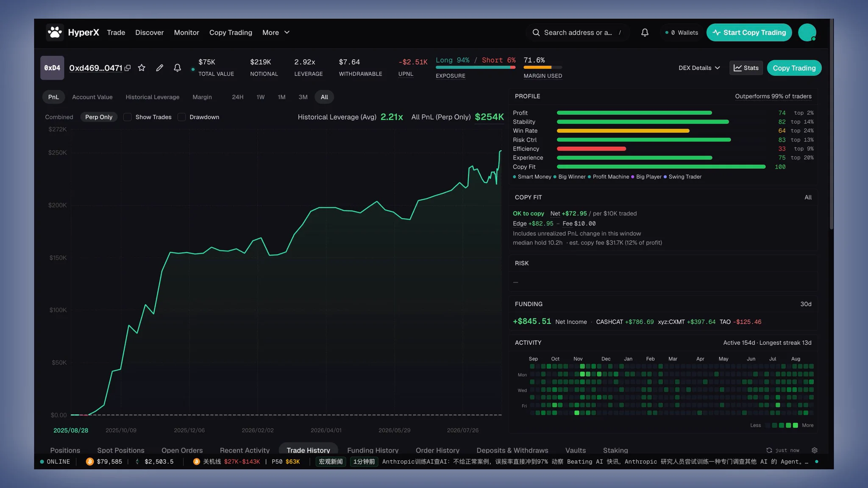Switch to the PnL chart tab
Viewport: 868px width, 488px height.
pyautogui.click(x=53, y=97)
